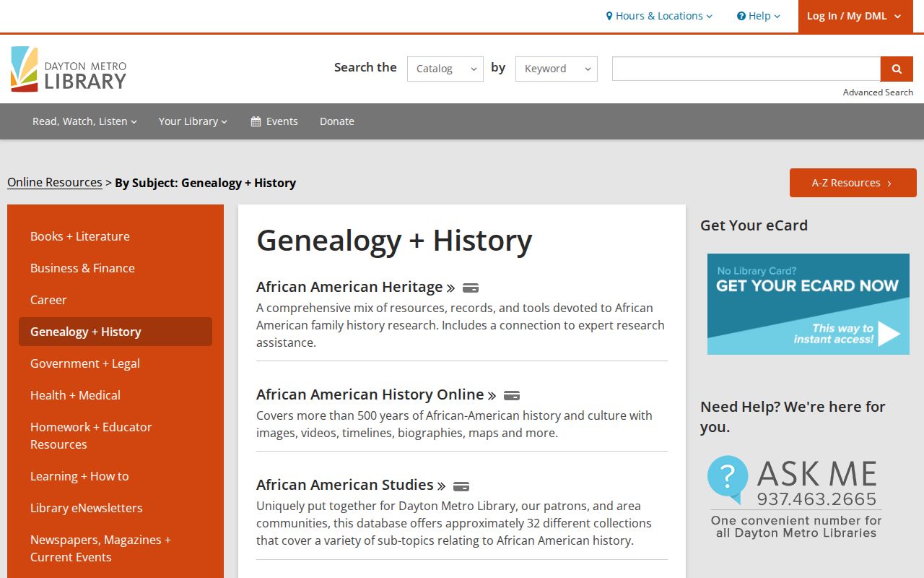Select the Career subject
This screenshot has height=578, width=924.
(115, 300)
